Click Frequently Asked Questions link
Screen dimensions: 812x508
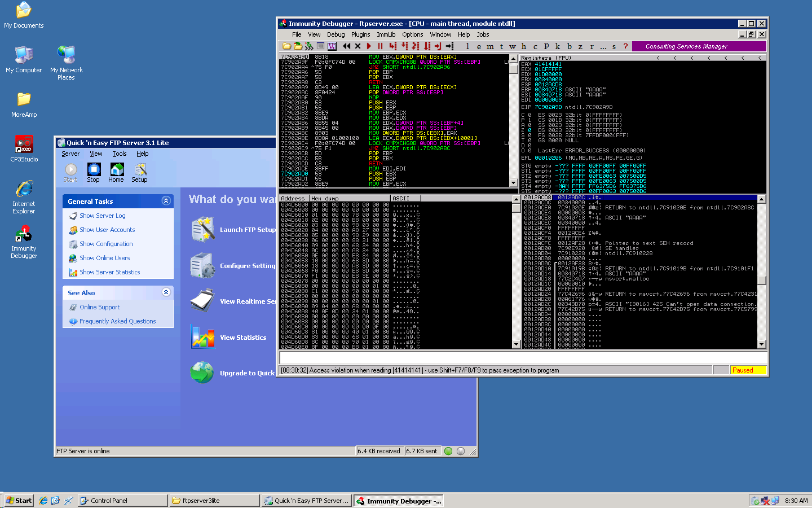tap(118, 321)
